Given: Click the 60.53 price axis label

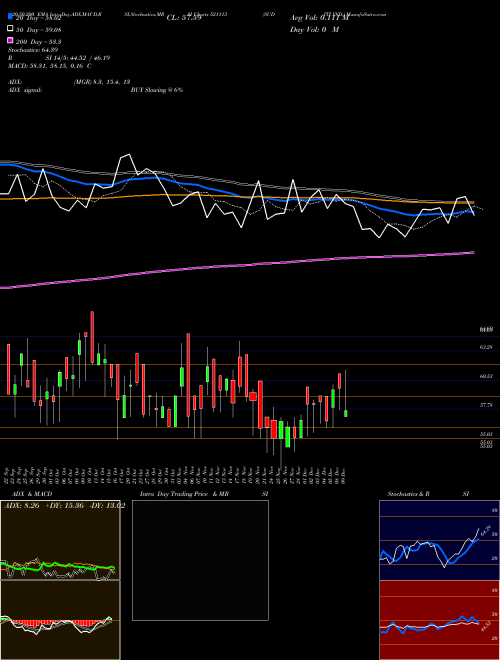Looking at the screenshot, I should pos(486,376).
